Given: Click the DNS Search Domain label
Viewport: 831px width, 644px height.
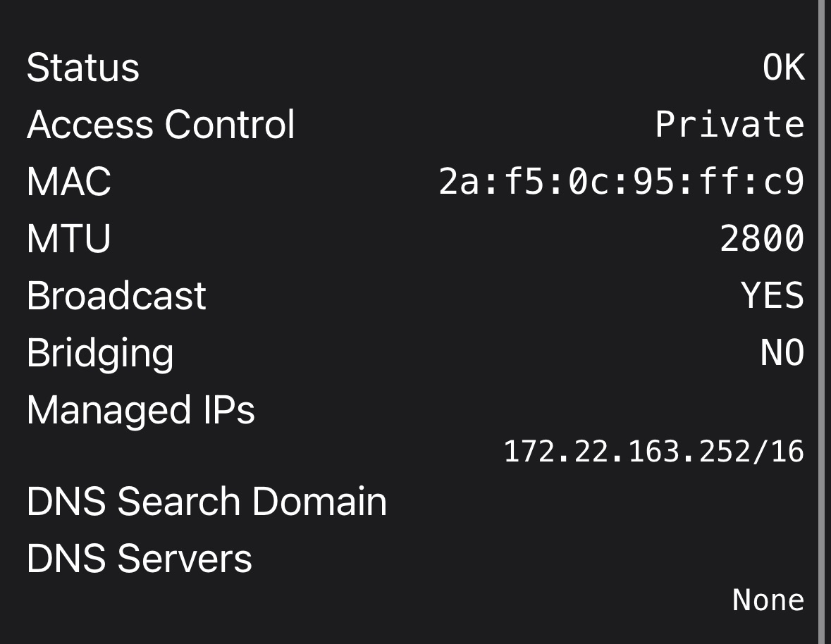Looking at the screenshot, I should point(207,501).
